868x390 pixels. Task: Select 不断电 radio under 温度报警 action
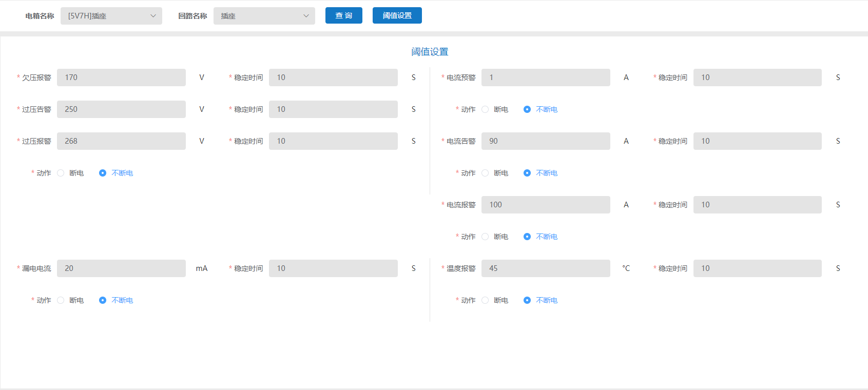coord(527,300)
